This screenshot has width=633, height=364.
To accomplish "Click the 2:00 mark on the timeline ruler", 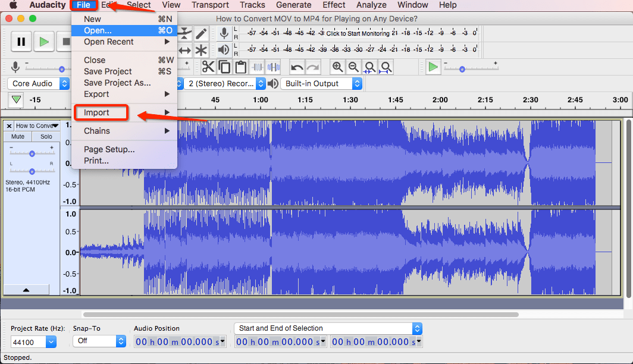I will pyautogui.click(x=440, y=100).
